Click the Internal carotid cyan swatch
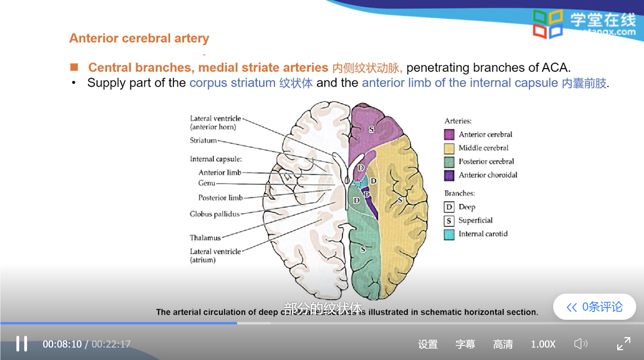The image size is (644, 360). 449,234
